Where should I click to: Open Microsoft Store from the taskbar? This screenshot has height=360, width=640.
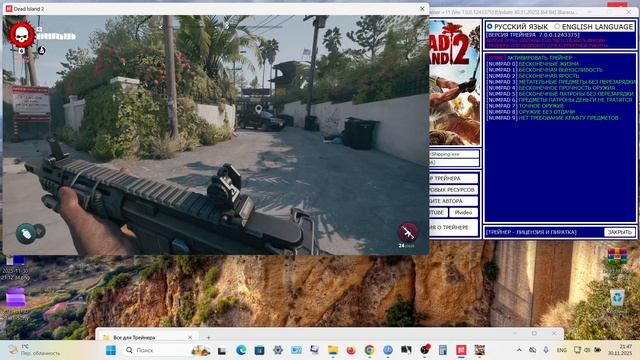pyautogui.click(x=259, y=350)
